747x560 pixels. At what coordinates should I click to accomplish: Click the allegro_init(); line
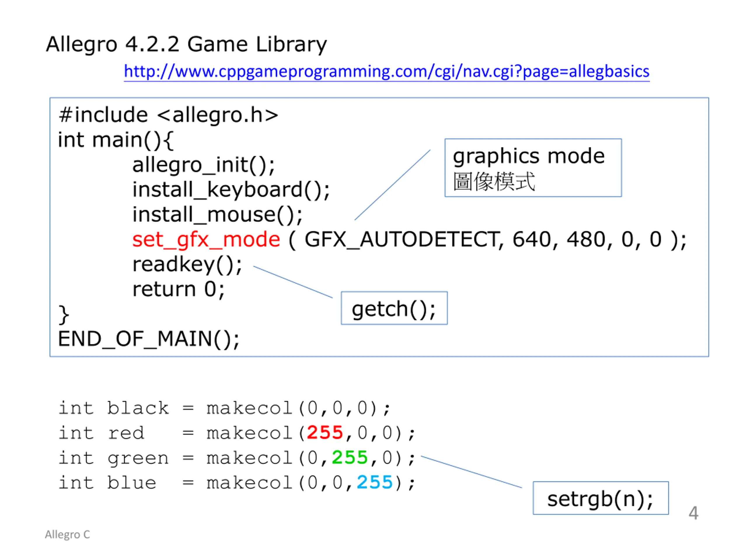(203, 165)
